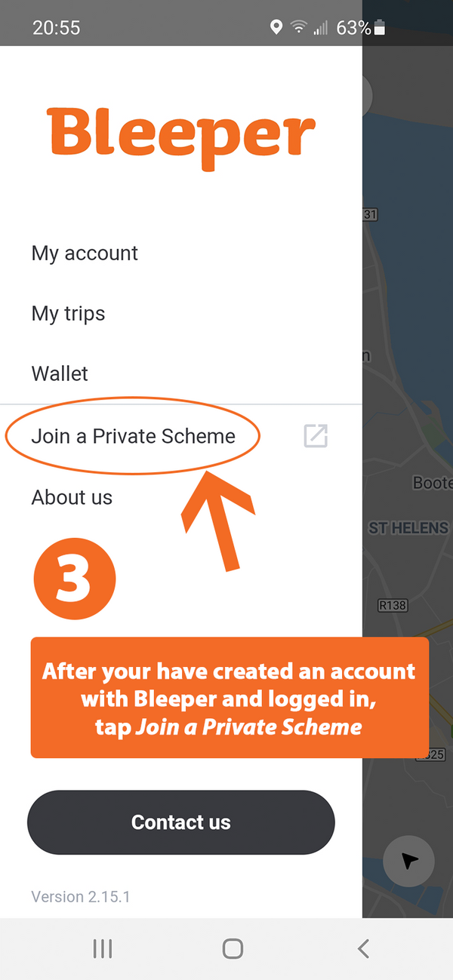Tap the ST HELENS label on map

[408, 528]
